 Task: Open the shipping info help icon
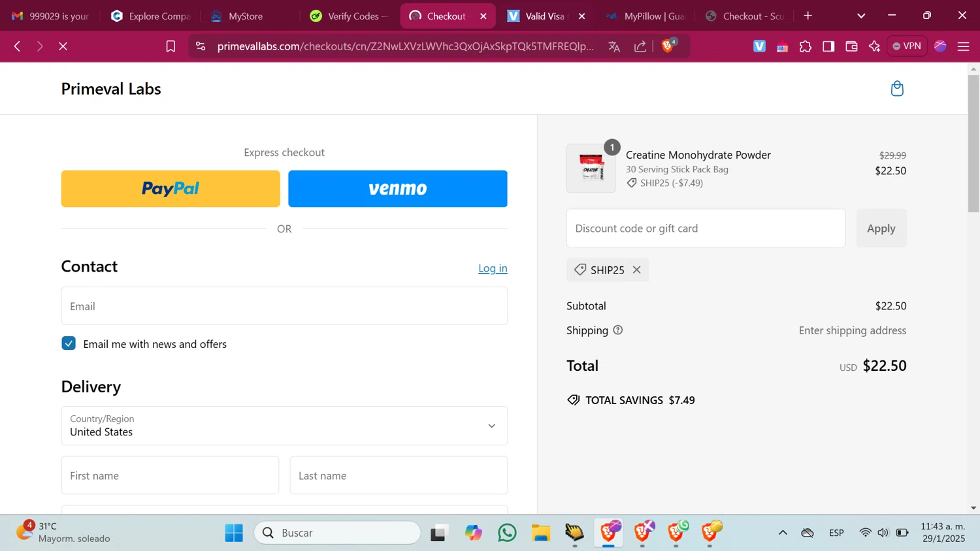618,330
